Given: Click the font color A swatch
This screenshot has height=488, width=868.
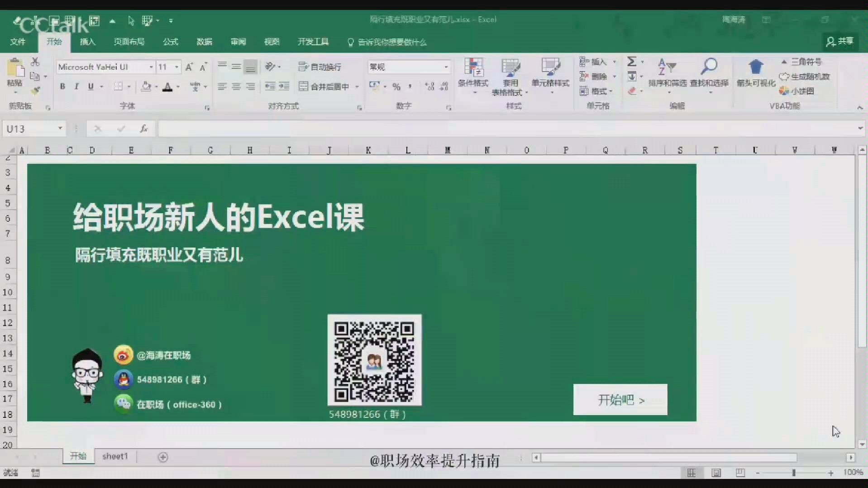Looking at the screenshot, I should pos(167,86).
